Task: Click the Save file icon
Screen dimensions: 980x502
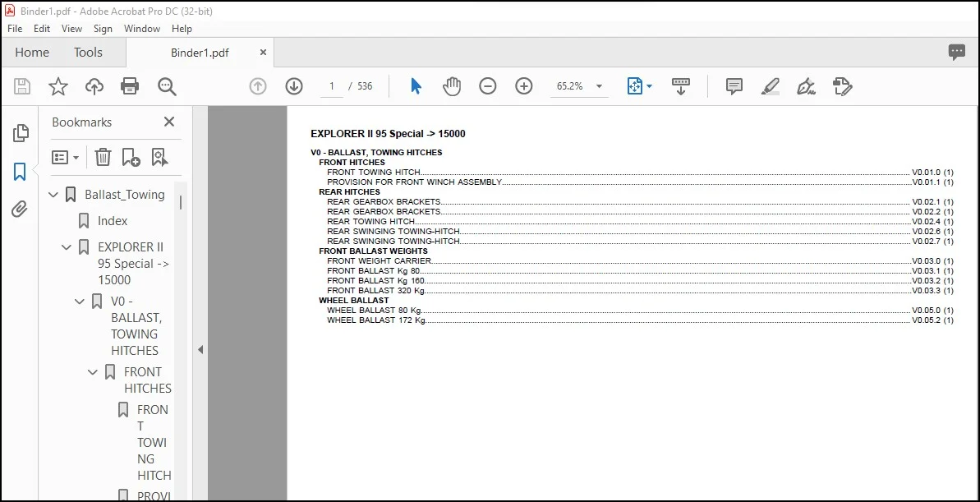Action: (22, 86)
